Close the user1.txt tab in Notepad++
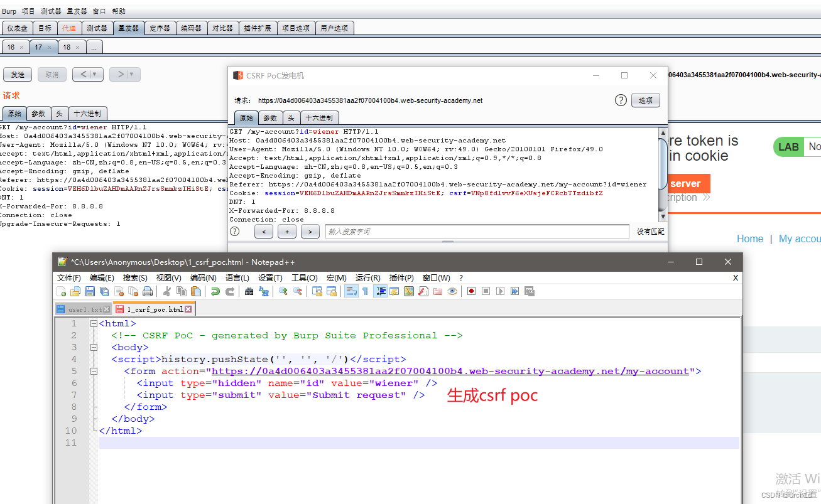821x504 pixels. 107,309
